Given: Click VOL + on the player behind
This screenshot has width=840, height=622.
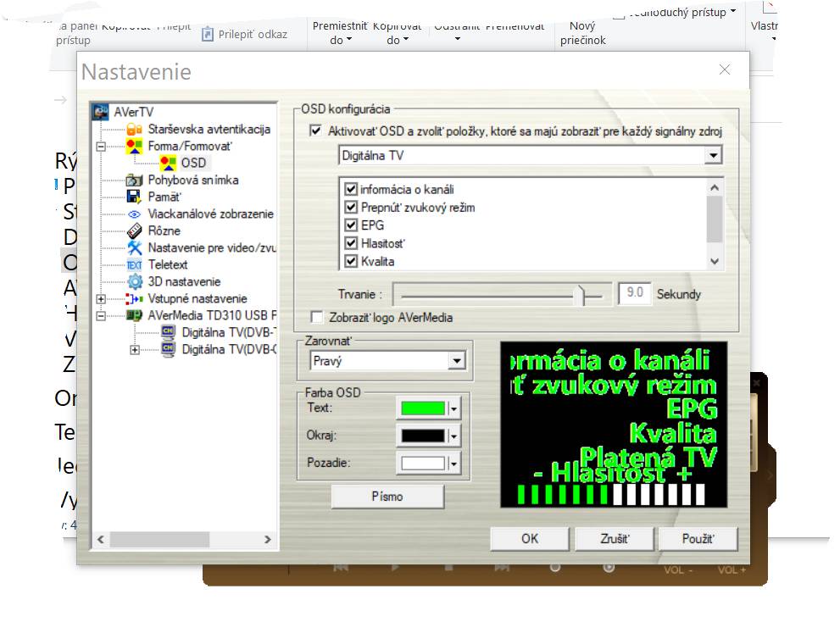Looking at the screenshot, I should click(732, 570).
